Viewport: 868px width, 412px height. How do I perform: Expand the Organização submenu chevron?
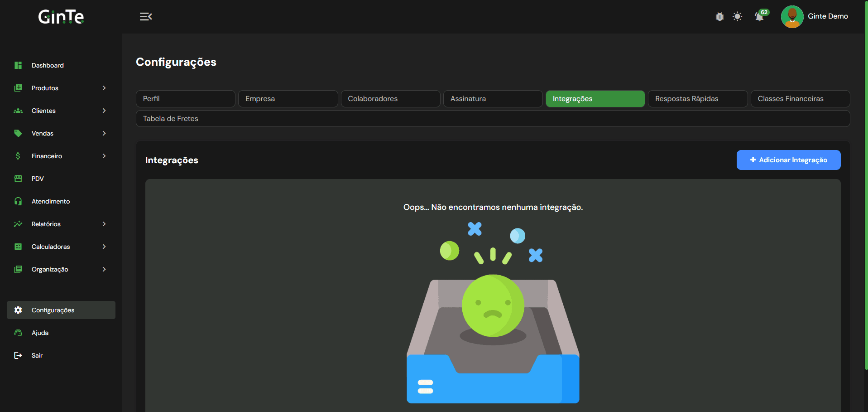click(104, 269)
